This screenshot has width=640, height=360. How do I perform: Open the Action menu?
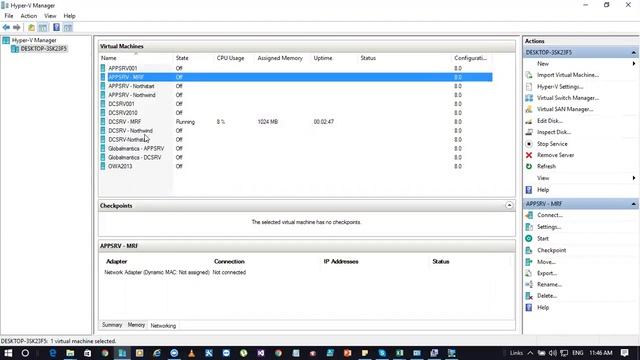pyautogui.click(x=29, y=16)
